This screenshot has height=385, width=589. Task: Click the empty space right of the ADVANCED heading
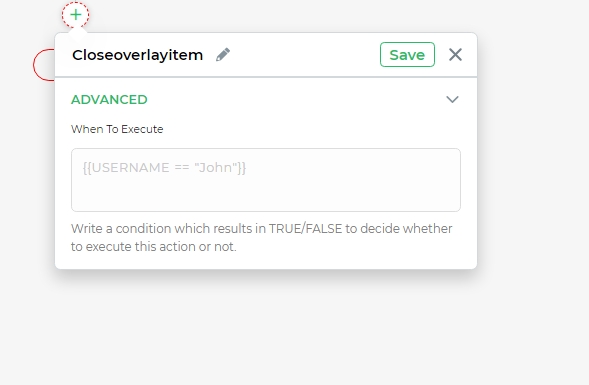click(295, 100)
